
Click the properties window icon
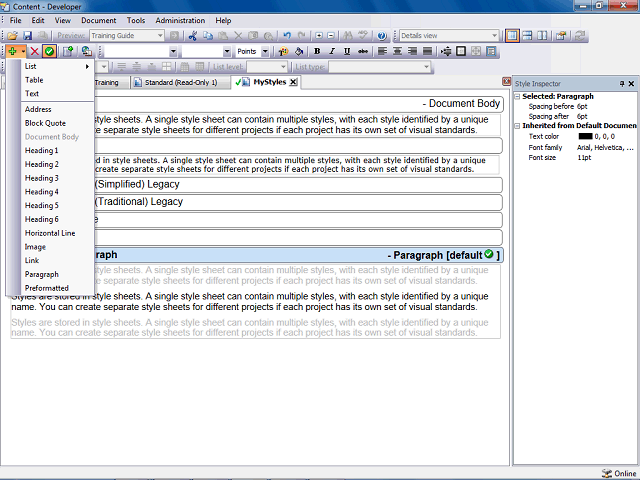pos(561,36)
